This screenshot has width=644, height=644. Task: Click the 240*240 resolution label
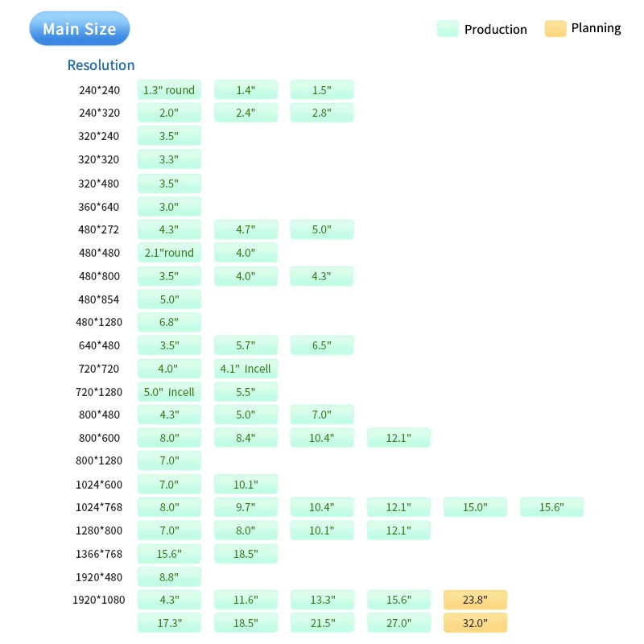(99, 90)
